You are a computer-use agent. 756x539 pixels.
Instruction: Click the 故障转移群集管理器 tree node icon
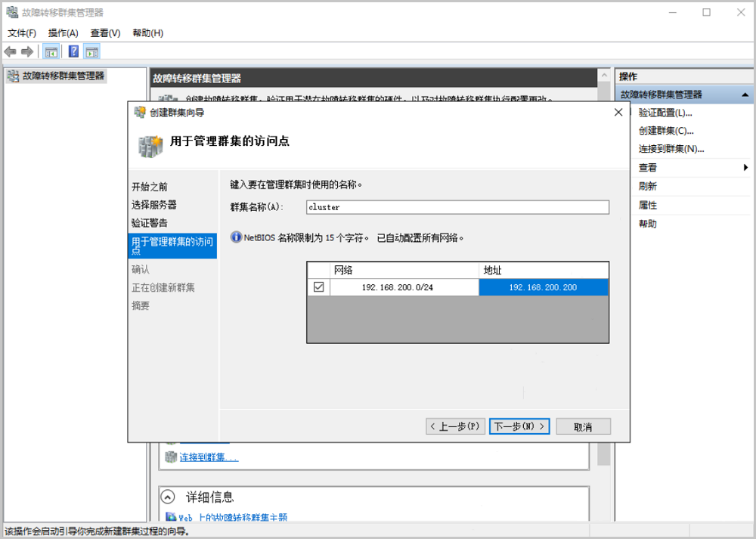(13, 76)
